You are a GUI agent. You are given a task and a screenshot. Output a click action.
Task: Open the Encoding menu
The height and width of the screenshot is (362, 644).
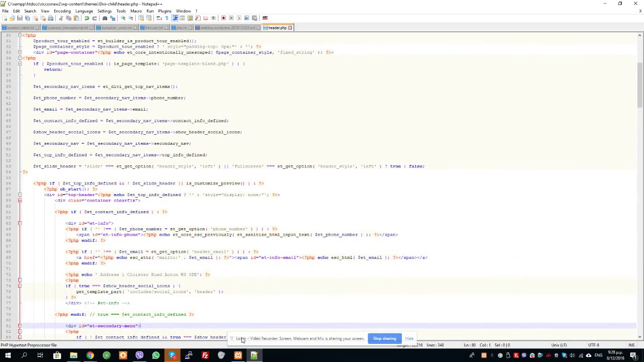(x=62, y=11)
